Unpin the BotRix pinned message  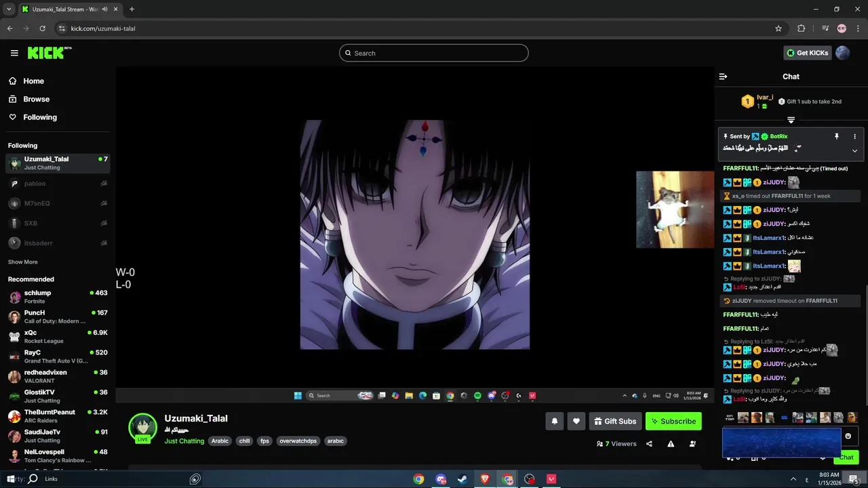click(837, 136)
